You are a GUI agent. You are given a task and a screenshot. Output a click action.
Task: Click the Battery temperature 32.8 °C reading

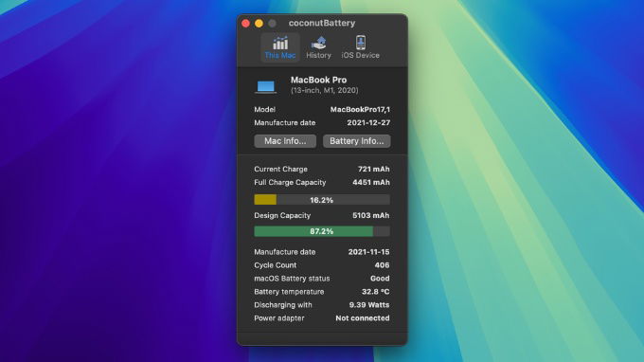coord(375,291)
